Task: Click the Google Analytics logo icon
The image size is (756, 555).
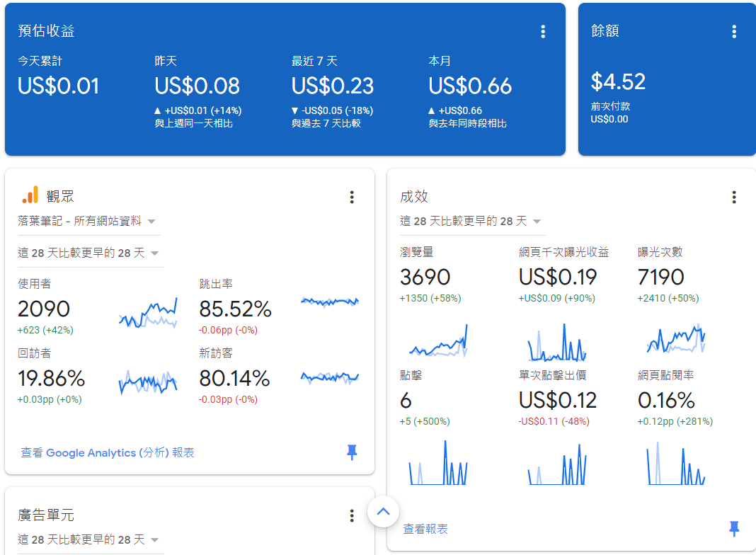Action: click(x=30, y=196)
